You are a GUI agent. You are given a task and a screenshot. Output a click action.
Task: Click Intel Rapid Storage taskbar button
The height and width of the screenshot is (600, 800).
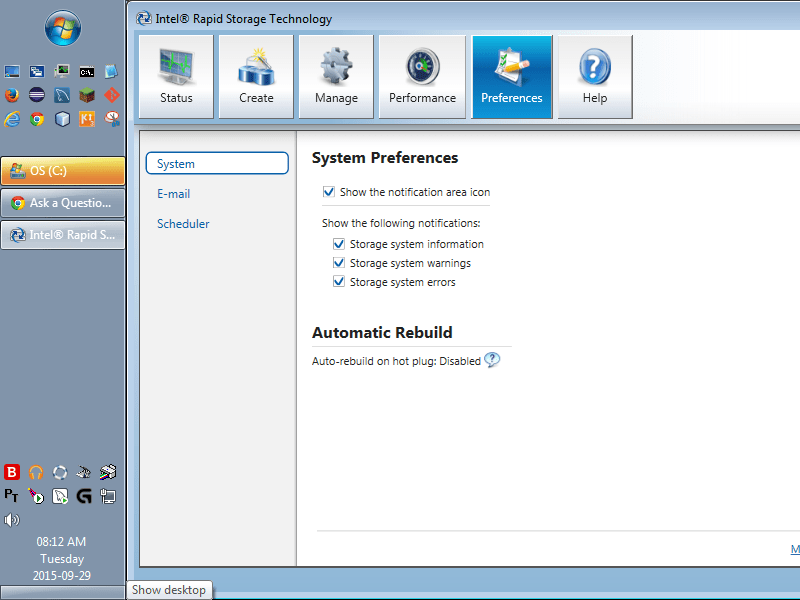[63, 235]
